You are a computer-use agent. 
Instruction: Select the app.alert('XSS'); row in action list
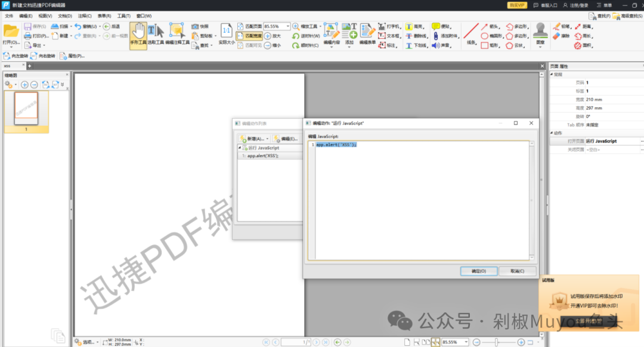pyautogui.click(x=270, y=156)
